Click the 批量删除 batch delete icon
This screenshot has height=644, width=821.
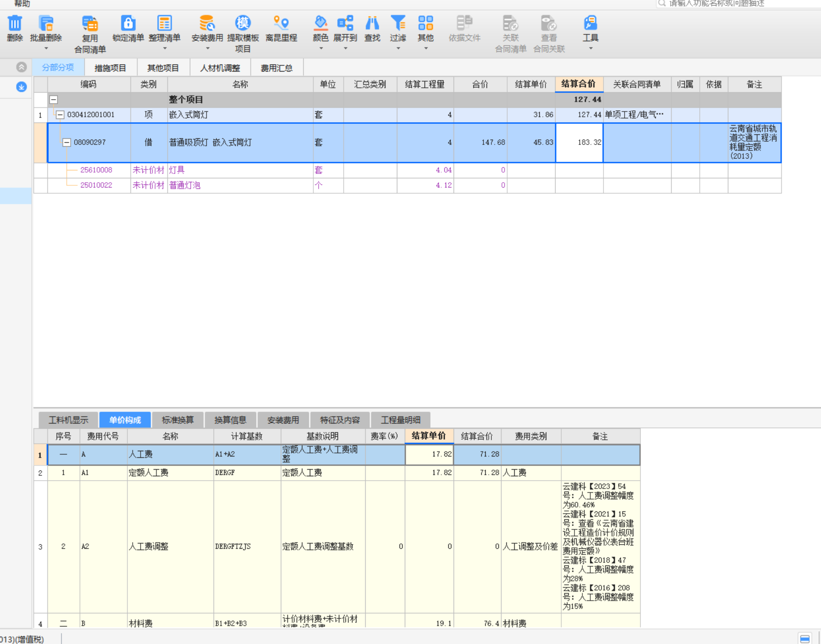click(x=46, y=23)
